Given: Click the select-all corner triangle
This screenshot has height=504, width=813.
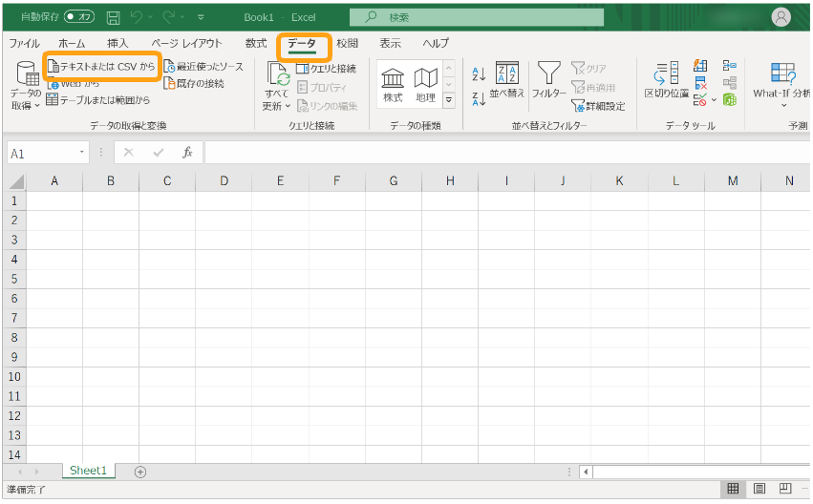Looking at the screenshot, I should 16,181.
